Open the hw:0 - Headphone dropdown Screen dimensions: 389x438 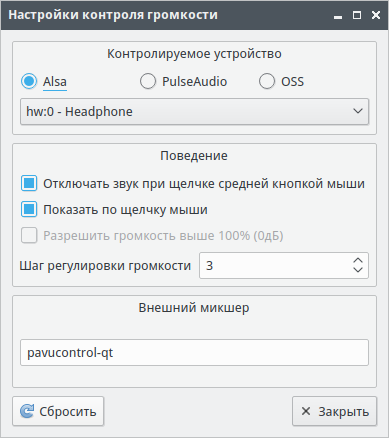click(194, 112)
